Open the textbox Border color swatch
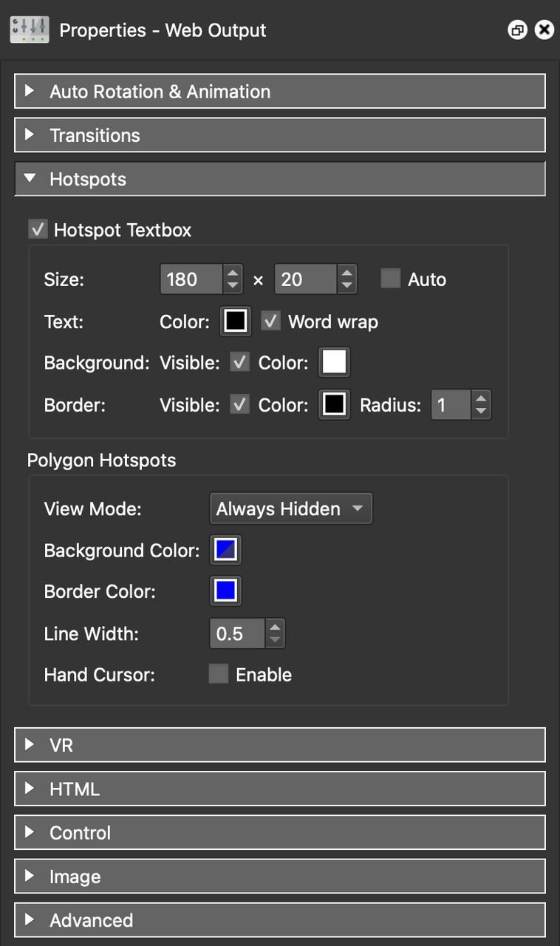Viewport: 560px width, 946px height. click(x=334, y=405)
